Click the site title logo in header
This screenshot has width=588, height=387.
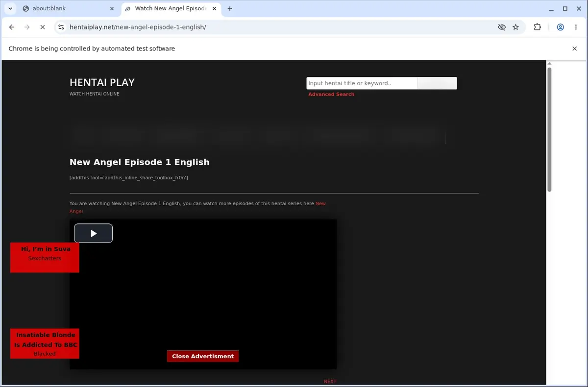tap(102, 82)
